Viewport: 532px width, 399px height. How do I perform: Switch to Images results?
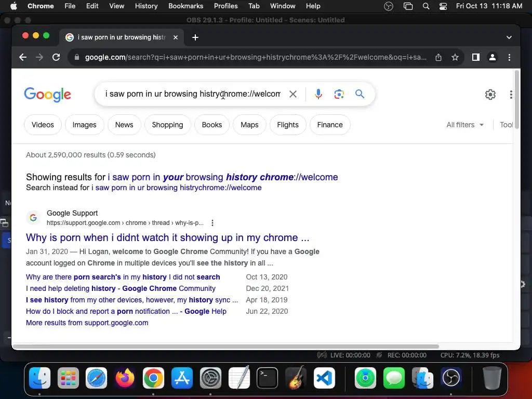click(x=85, y=125)
